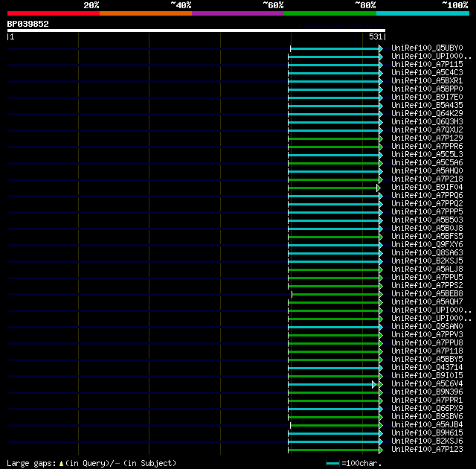The height and width of the screenshot is (469, 476).
Task: Click the green alignment bar for UniRef100_B9IF04
Action: tap(334, 188)
